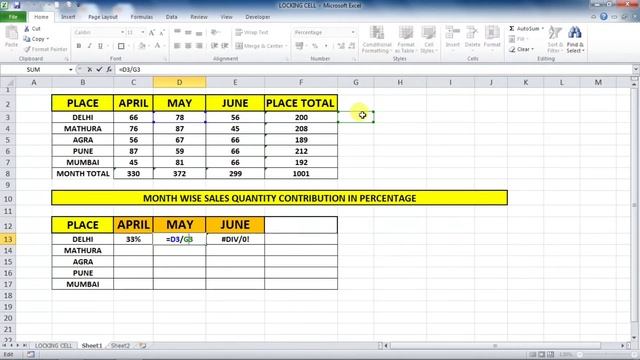The height and width of the screenshot is (360, 640).
Task: Click the Cut command
Action: coord(32,29)
